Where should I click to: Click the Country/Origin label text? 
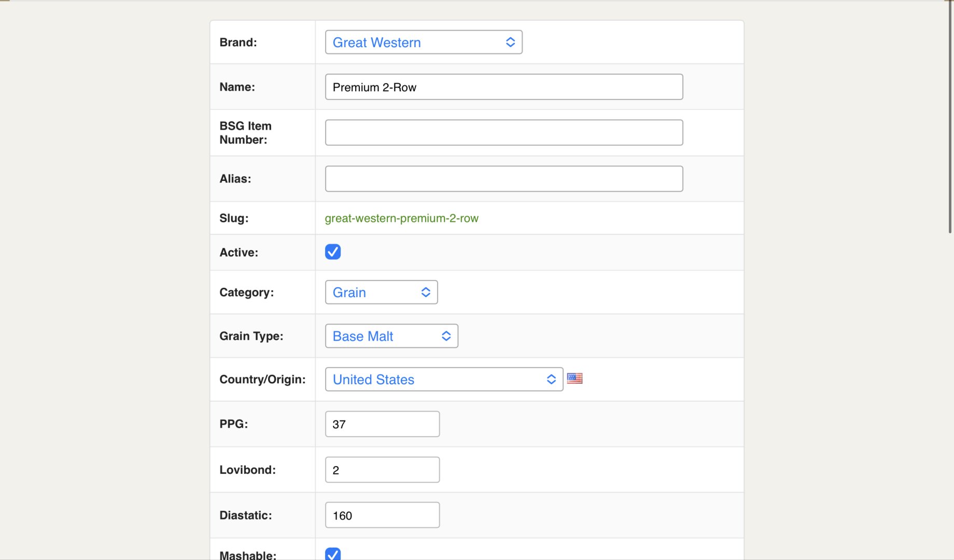point(262,380)
